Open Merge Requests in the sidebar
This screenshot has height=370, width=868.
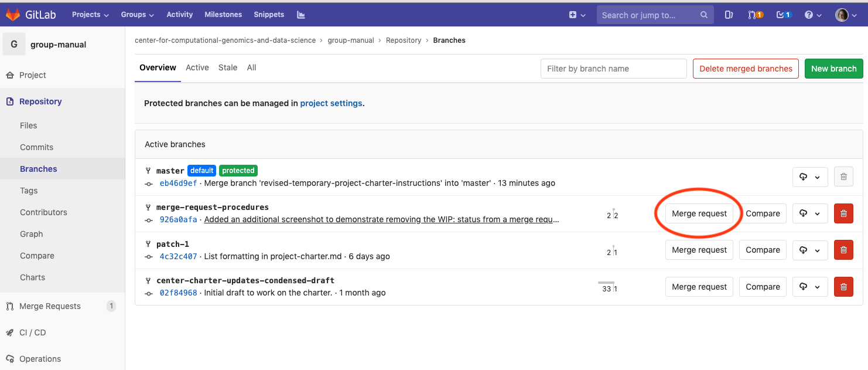click(50, 306)
